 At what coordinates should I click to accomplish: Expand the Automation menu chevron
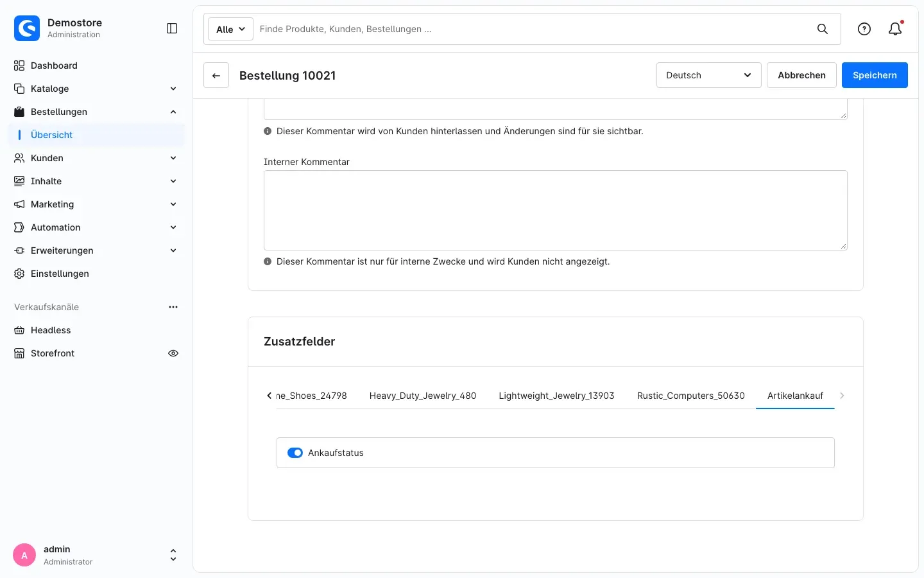173,227
